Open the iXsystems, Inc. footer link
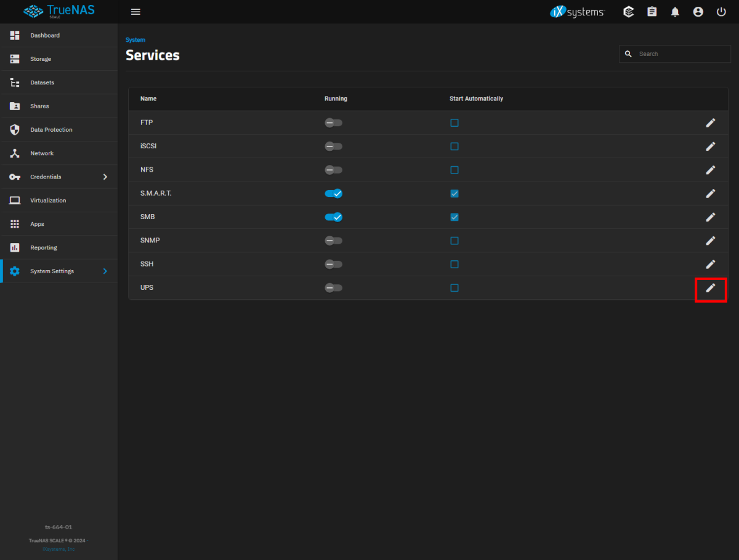739x560 pixels. point(59,549)
